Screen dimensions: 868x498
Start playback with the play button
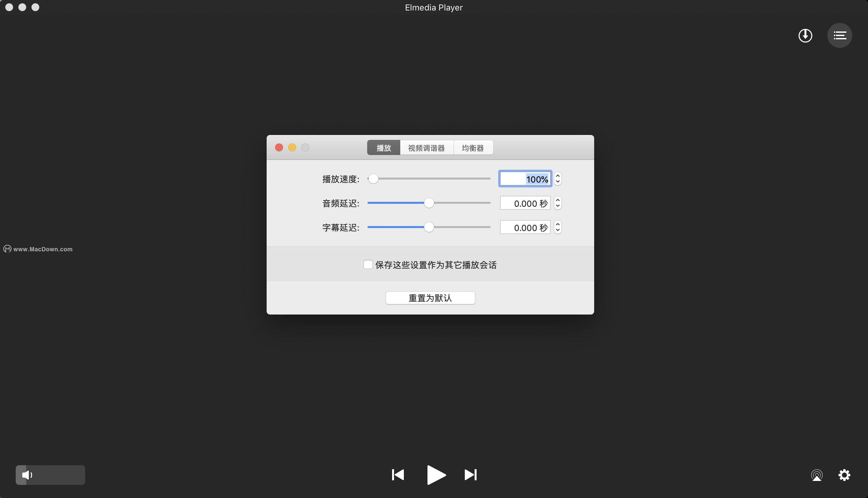click(x=437, y=475)
